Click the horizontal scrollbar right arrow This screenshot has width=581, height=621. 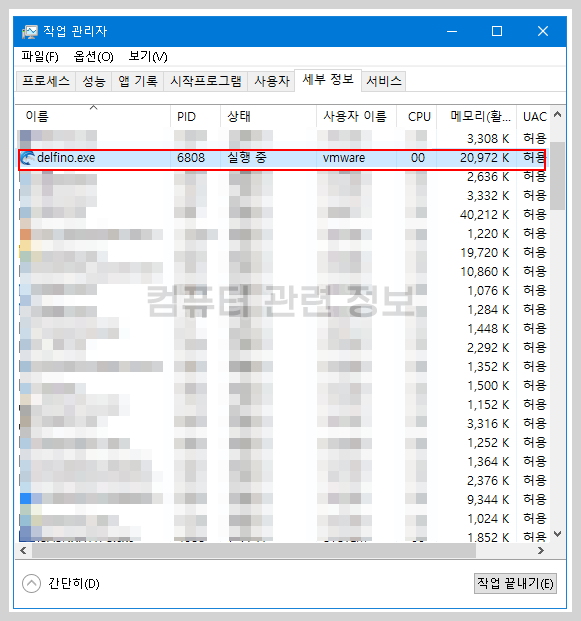[541, 551]
